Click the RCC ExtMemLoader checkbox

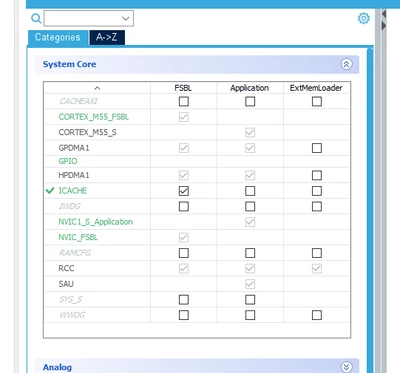click(317, 269)
